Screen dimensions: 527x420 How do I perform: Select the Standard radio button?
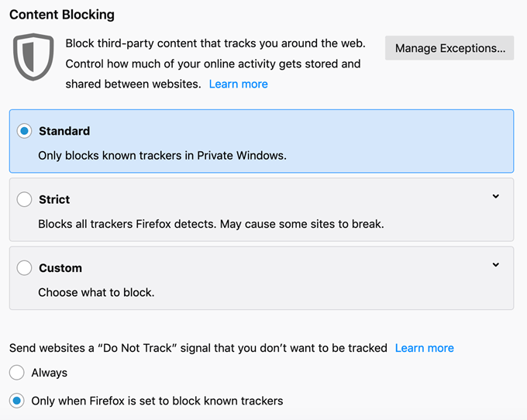tap(24, 131)
